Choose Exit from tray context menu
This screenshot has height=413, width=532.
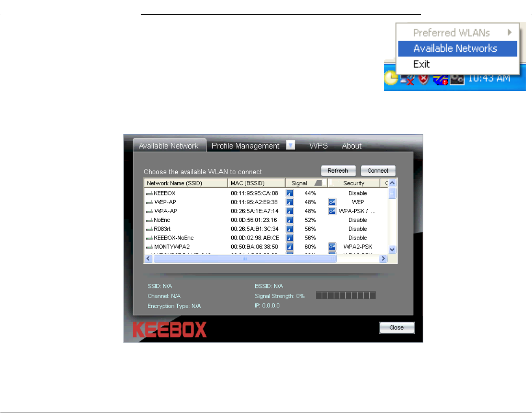click(x=457, y=64)
